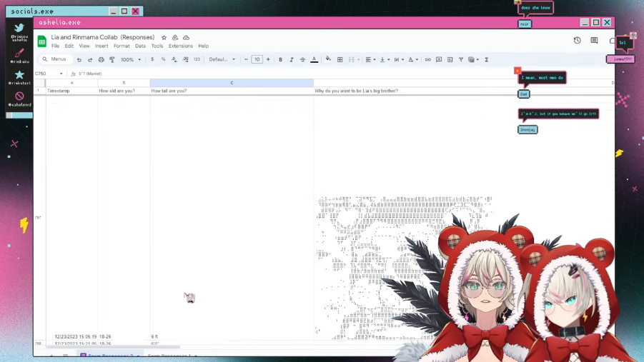Image resolution: width=644 pixels, height=362 pixels.
Task: Click the Print icon
Action: point(101,60)
